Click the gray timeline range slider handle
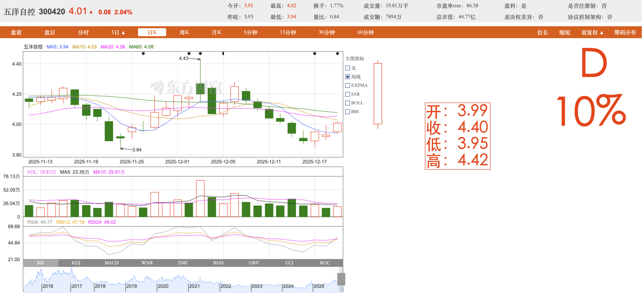 coord(341,279)
